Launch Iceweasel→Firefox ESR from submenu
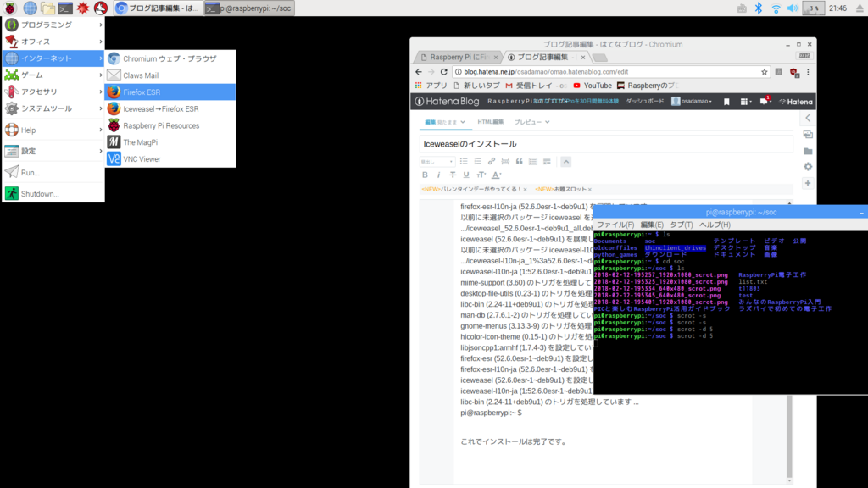Image resolution: width=868 pixels, height=488 pixels. coord(170,109)
